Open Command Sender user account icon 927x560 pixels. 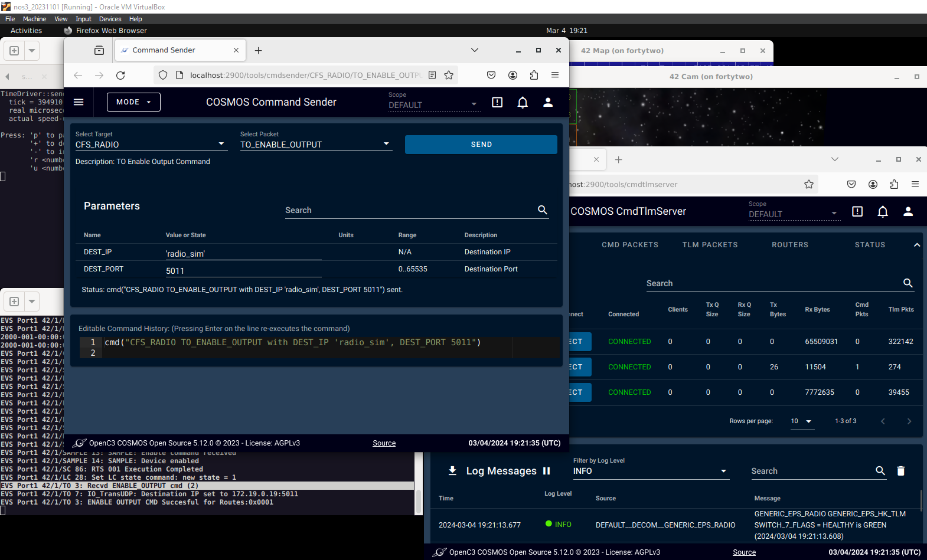click(x=548, y=102)
